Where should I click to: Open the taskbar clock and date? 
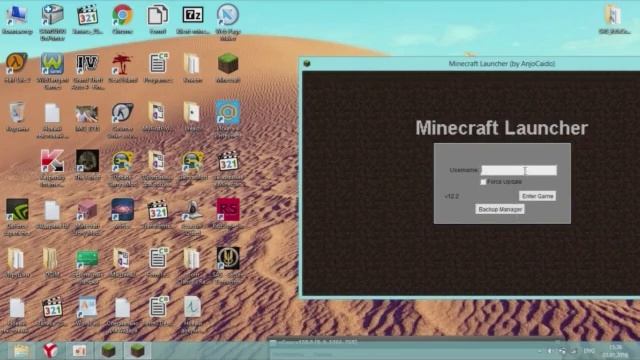(x=615, y=351)
